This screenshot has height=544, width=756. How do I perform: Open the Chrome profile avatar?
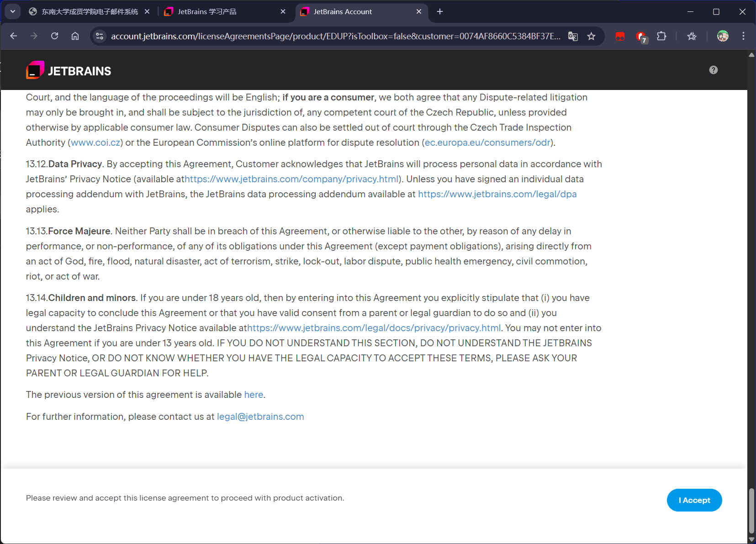pos(722,36)
